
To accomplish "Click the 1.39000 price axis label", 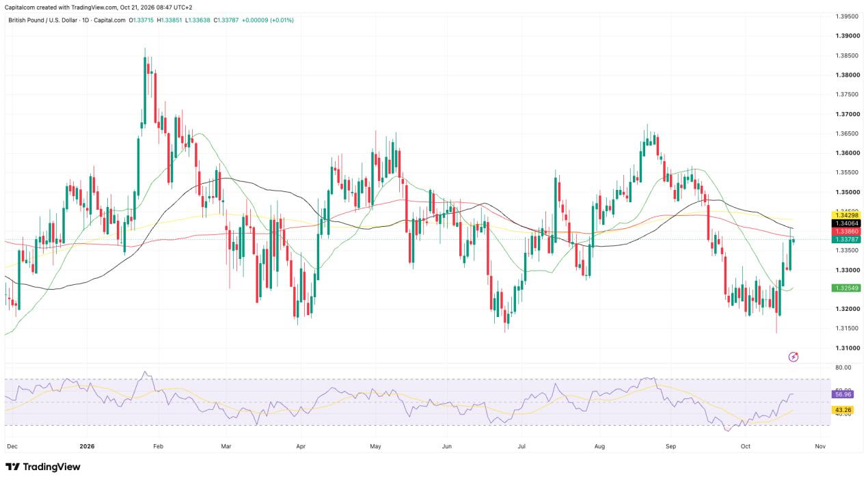I will coord(847,36).
